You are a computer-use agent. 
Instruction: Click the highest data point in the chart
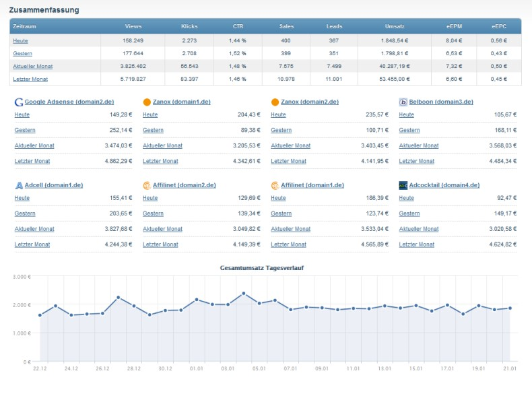(244, 294)
